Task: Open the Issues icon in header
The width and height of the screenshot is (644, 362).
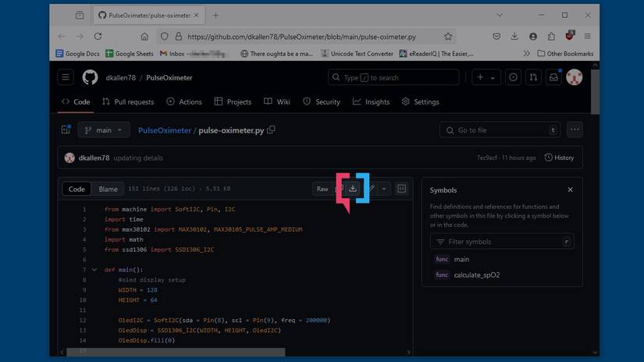Action: click(x=513, y=77)
